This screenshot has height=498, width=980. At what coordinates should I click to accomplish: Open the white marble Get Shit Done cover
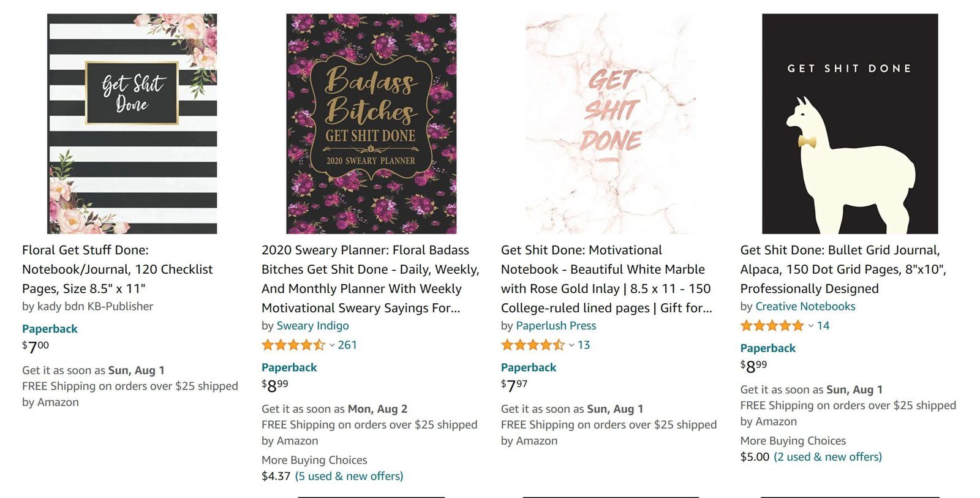click(611, 124)
